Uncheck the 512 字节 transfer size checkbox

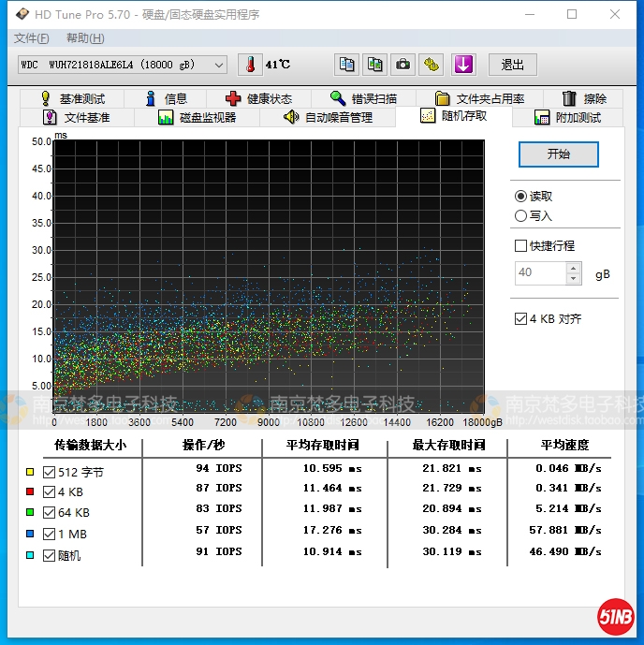tap(50, 472)
